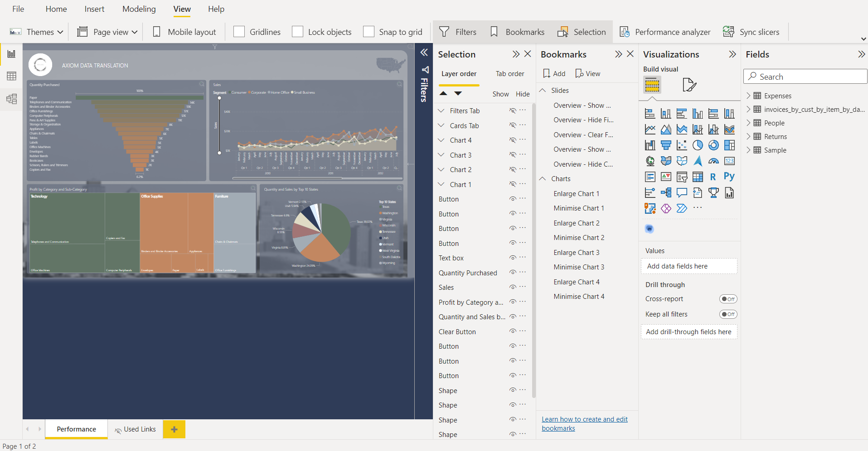Hide the Quantity Purchased layer
This screenshot has height=451, width=868.
513,273
